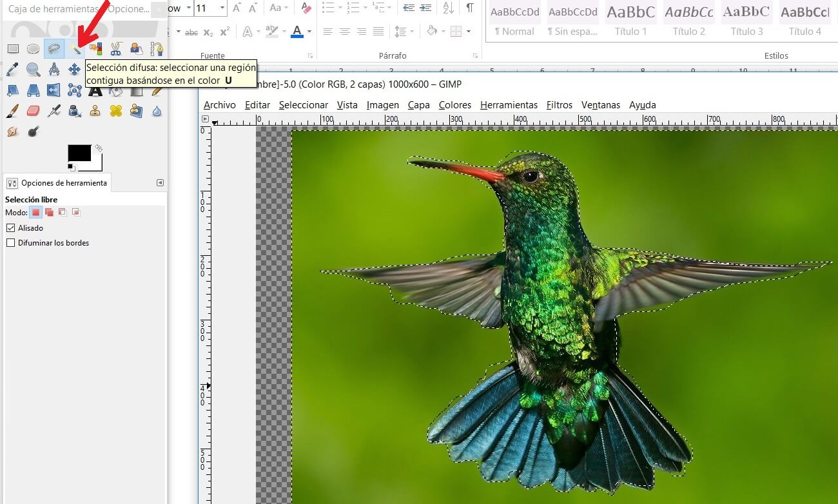Open the font color dropdown arrow
This screenshot has width=838, height=504.
[x=309, y=32]
